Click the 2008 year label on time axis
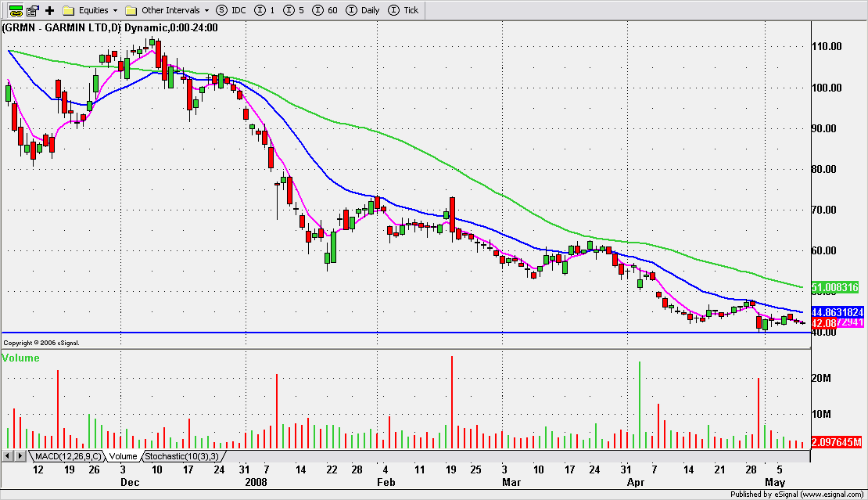Viewport: 868px width, 500px height. tap(256, 482)
